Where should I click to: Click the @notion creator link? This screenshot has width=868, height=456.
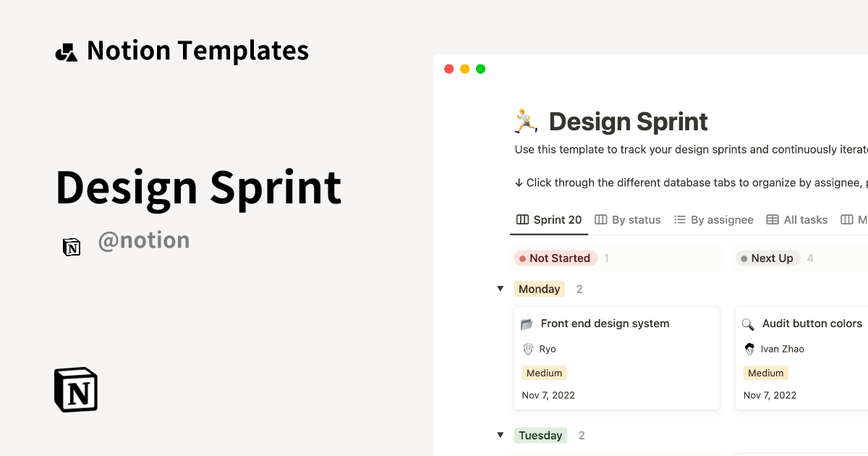(144, 240)
